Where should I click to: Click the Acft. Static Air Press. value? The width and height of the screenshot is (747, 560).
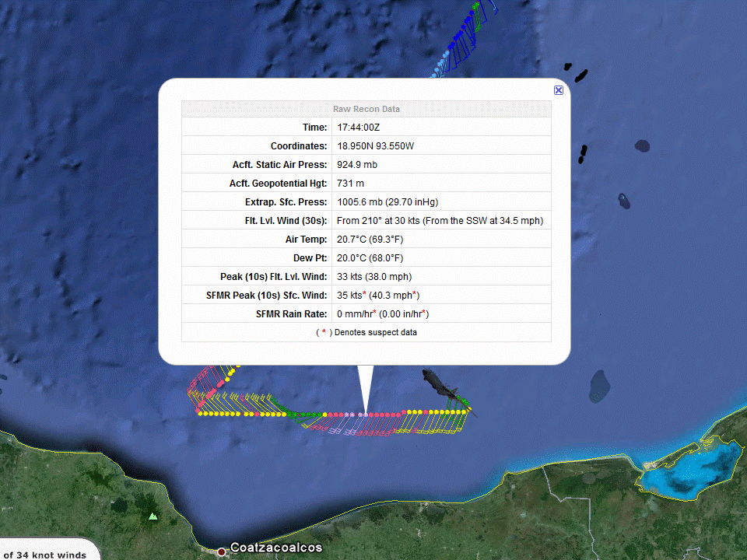point(357,165)
